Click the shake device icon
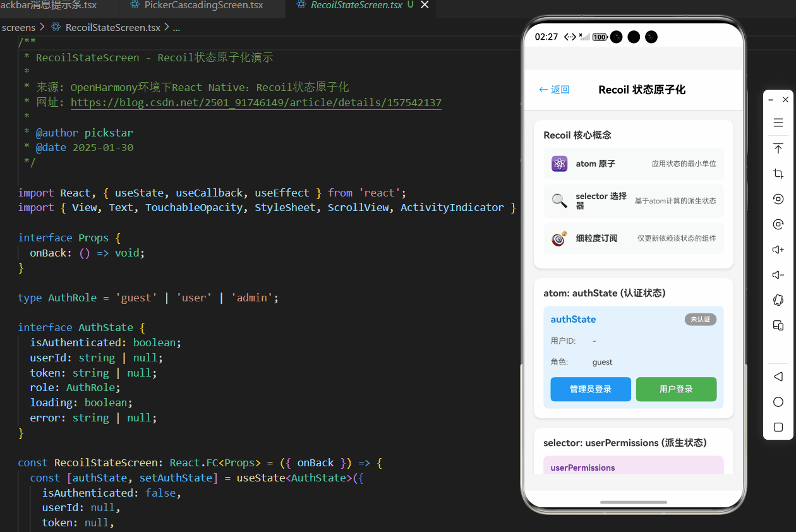Viewport: 796px width, 532px height. pos(778,300)
